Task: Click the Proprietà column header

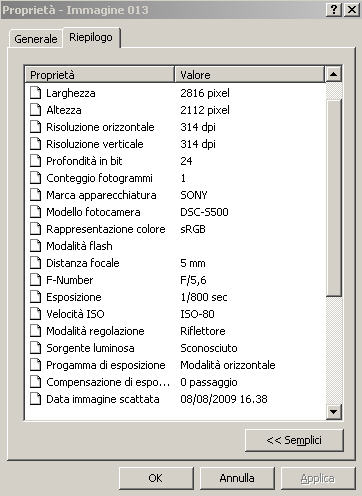Action: [x=100, y=75]
